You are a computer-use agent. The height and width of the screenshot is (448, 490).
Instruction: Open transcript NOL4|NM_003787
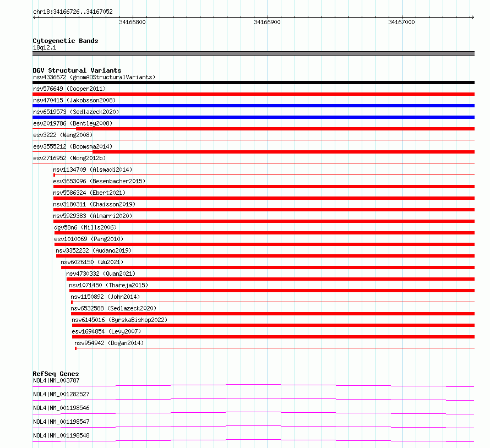[56, 380]
